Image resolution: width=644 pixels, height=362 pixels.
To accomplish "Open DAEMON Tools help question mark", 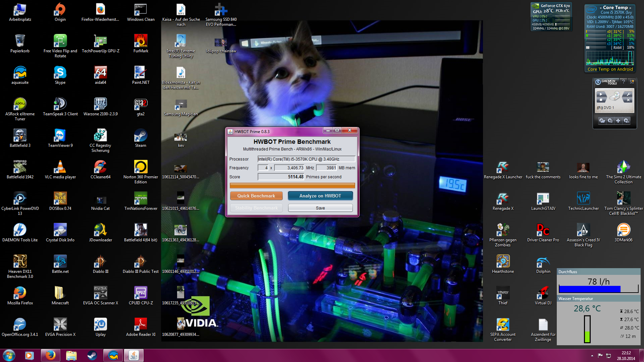I will click(x=623, y=82).
